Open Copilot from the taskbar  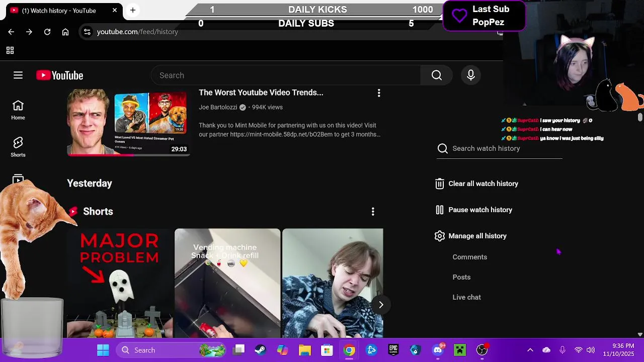[x=282, y=350]
